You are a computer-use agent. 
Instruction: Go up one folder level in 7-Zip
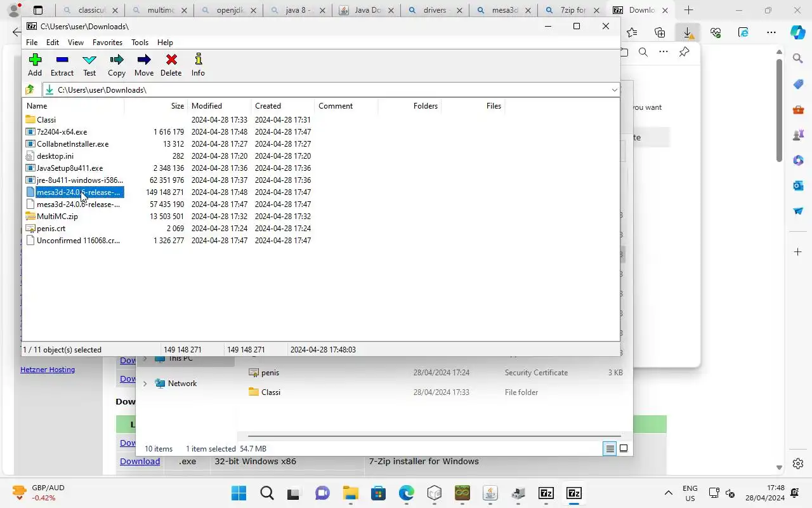[x=30, y=90]
